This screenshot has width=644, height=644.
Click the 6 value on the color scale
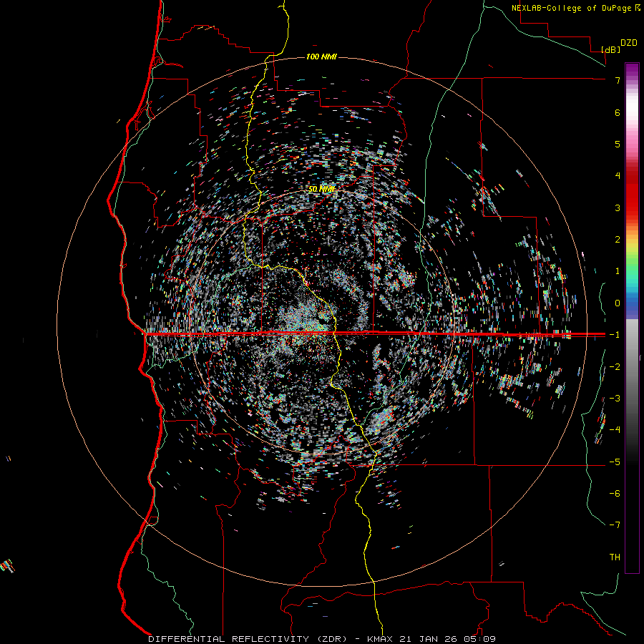tap(618, 112)
